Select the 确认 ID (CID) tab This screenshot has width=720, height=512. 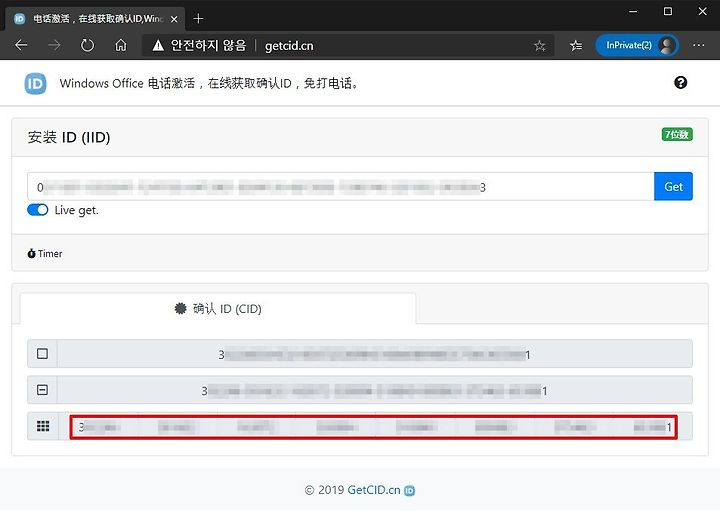click(x=218, y=309)
